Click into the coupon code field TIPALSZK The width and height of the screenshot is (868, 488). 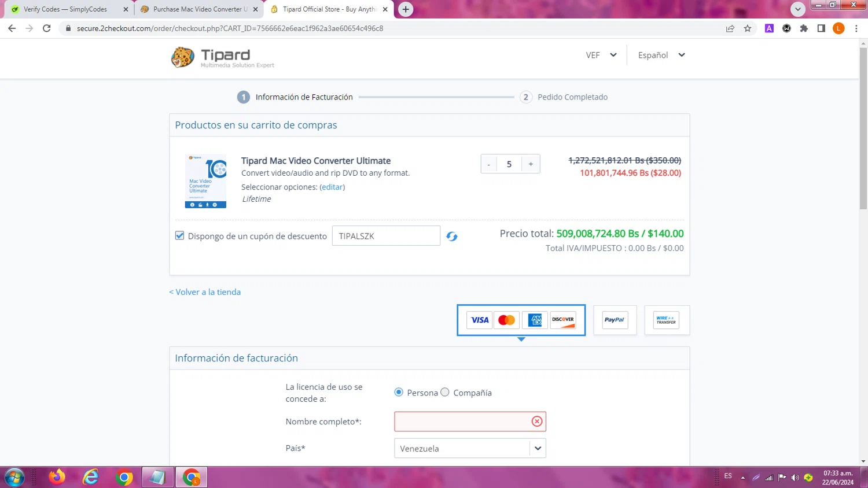pos(386,236)
